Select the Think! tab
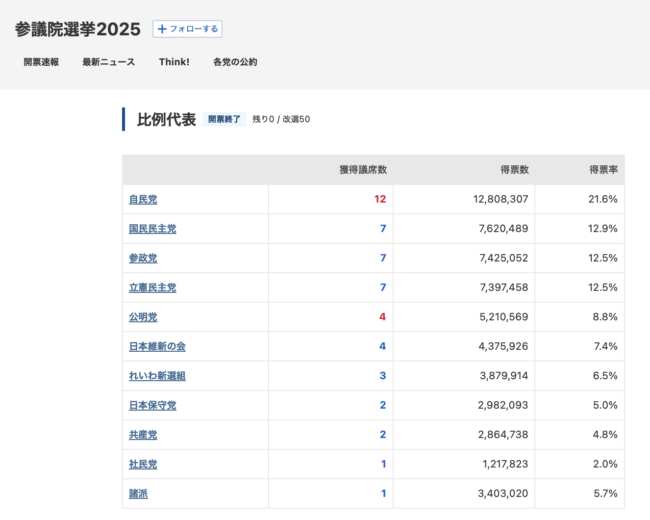 tap(174, 62)
